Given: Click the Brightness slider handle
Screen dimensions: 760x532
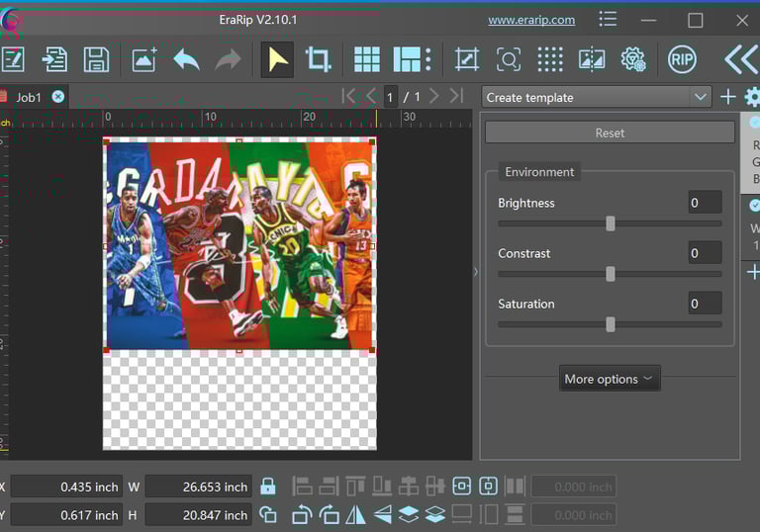Looking at the screenshot, I should click(x=611, y=223).
